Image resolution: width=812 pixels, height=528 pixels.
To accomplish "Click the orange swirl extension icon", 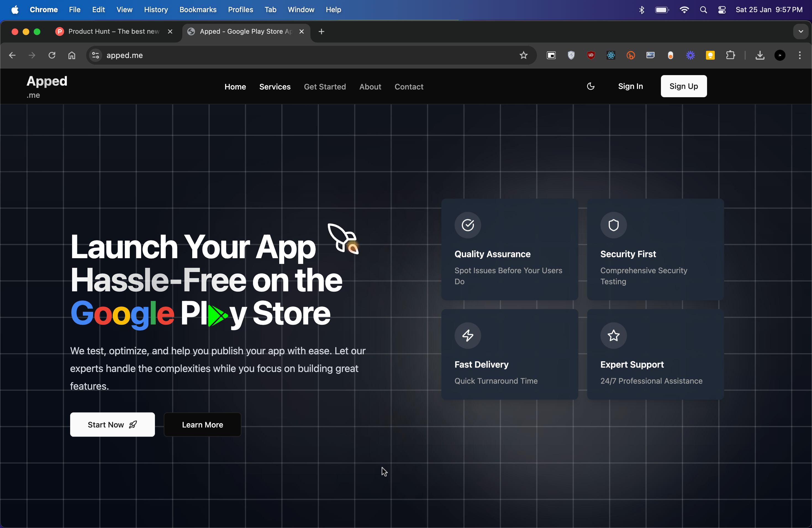I will click(x=631, y=55).
